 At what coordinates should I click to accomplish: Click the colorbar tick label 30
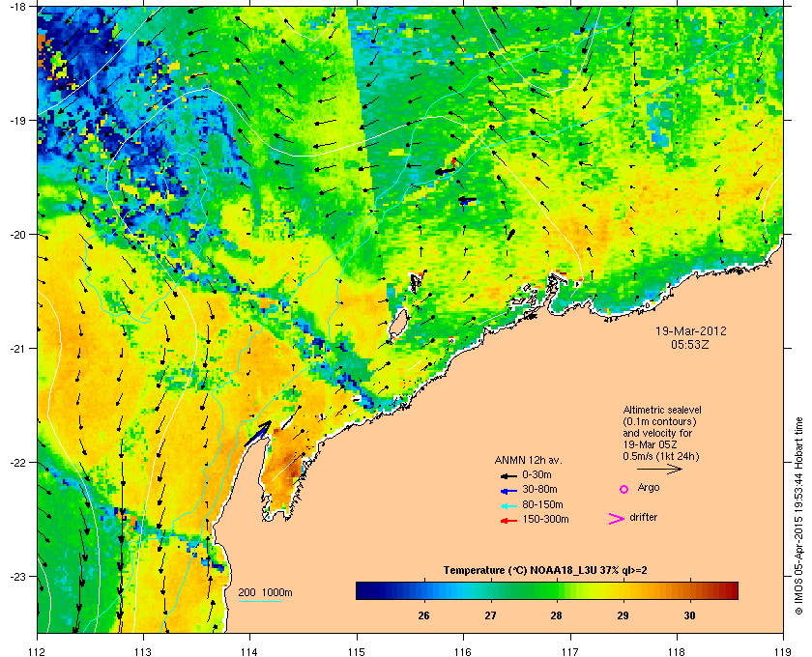click(x=689, y=616)
